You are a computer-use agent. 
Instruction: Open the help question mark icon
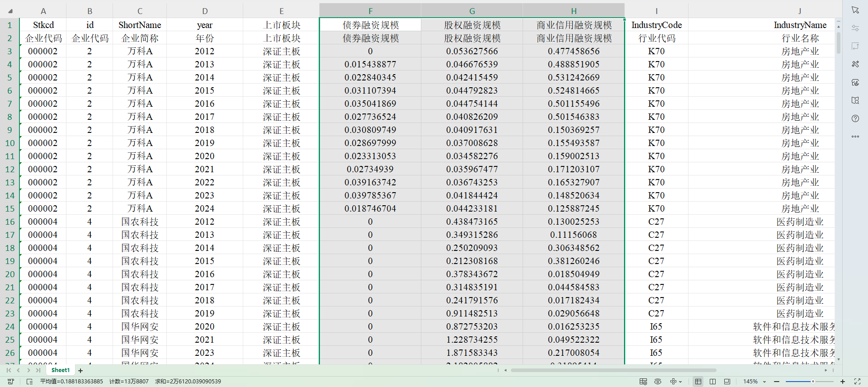(855, 118)
